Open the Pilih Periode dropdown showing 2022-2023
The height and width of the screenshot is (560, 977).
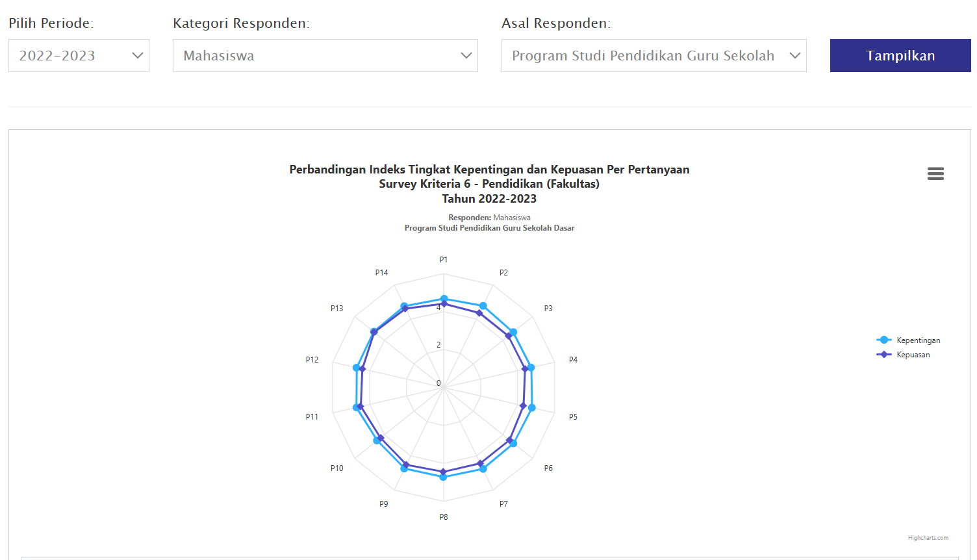point(79,56)
